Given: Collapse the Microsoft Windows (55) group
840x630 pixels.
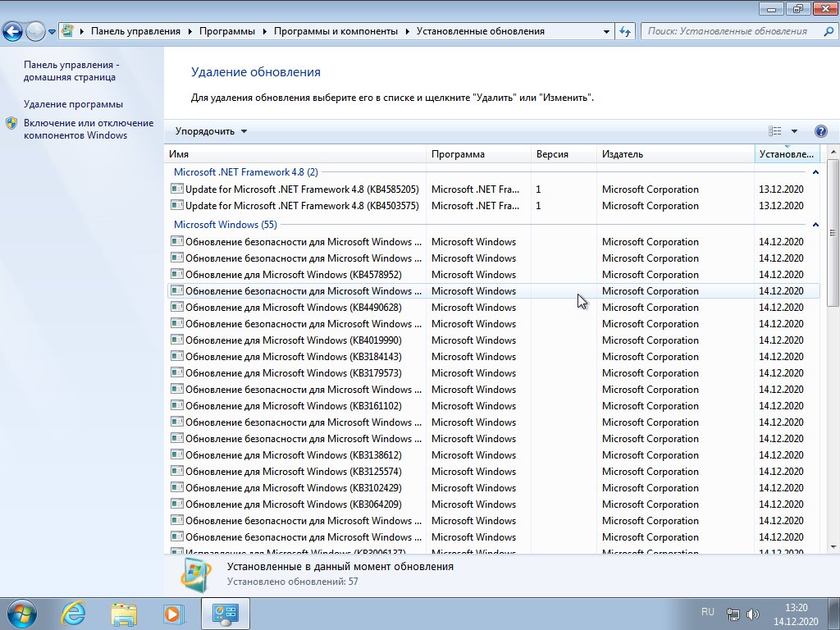Looking at the screenshot, I should tap(815, 225).
